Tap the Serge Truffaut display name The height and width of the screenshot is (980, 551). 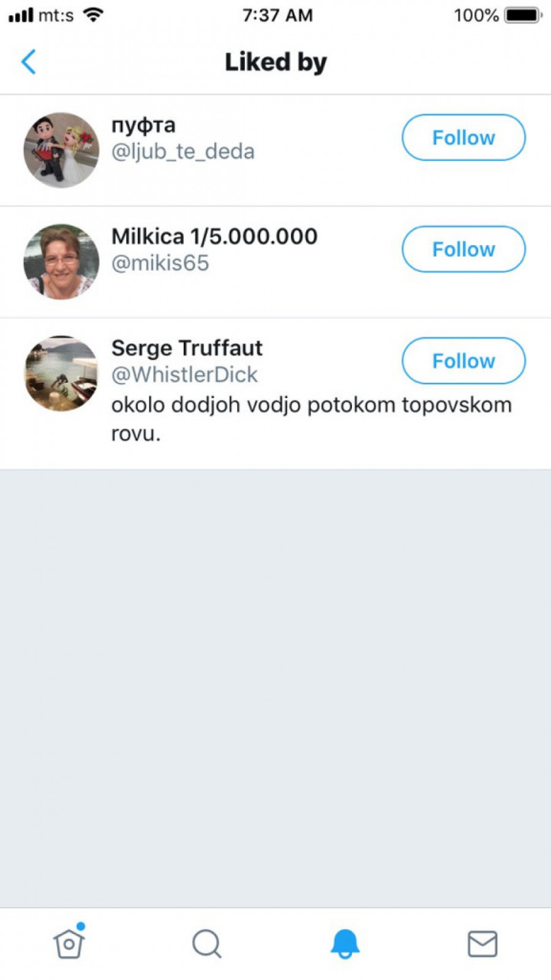pos(187,348)
